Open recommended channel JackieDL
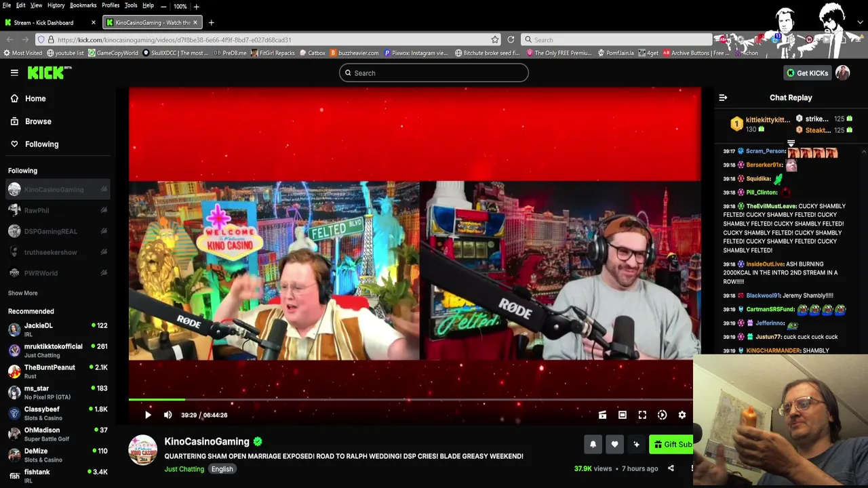Viewport: 868px width, 488px height. tap(58, 329)
